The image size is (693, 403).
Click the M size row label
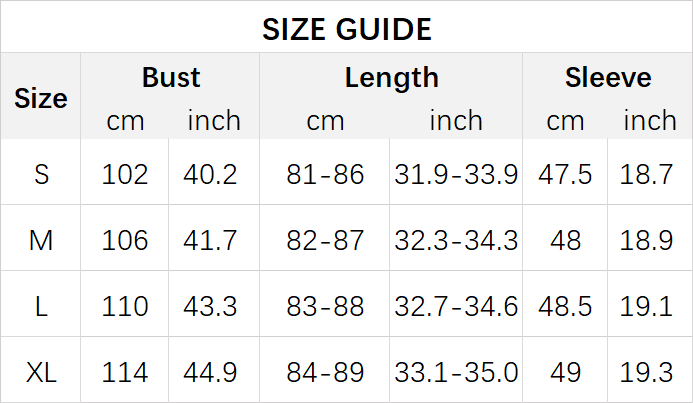[x=41, y=240]
